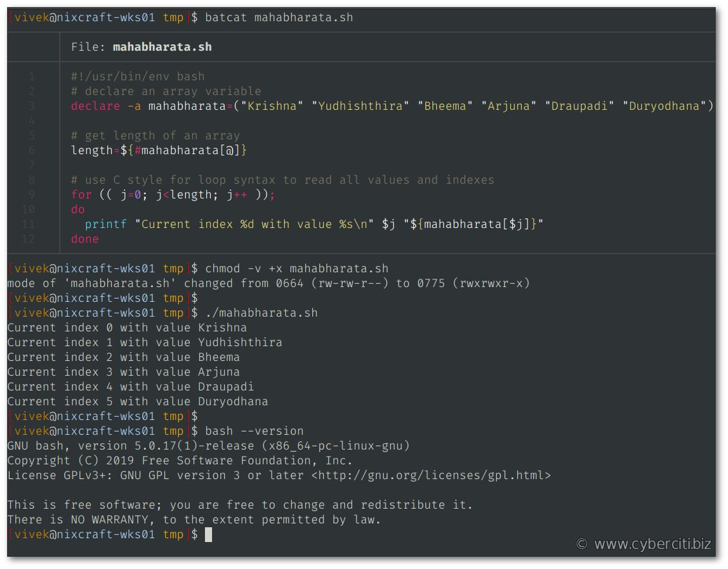Click output line 'Current index 4 with value Draupadi'

pyautogui.click(x=131, y=387)
